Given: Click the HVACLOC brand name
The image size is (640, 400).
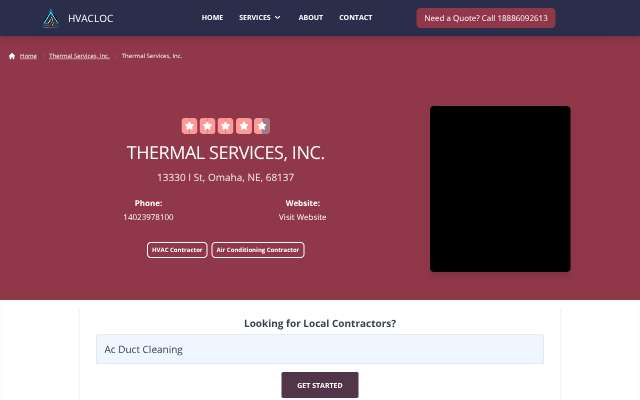Looking at the screenshot, I should coord(91,18).
